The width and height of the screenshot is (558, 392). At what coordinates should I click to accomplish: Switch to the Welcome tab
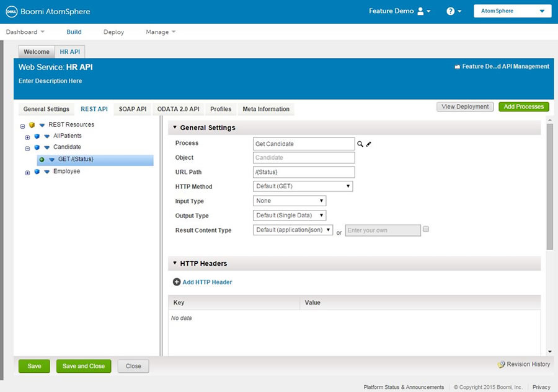click(37, 51)
